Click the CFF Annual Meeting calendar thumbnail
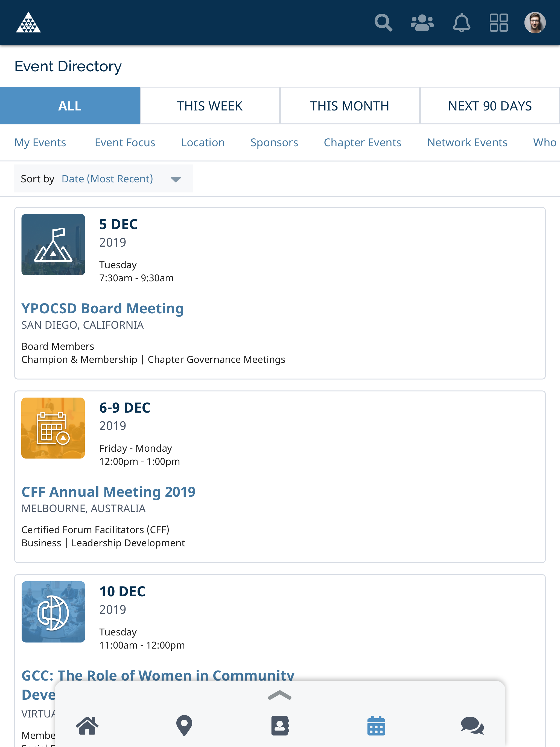 point(53,428)
